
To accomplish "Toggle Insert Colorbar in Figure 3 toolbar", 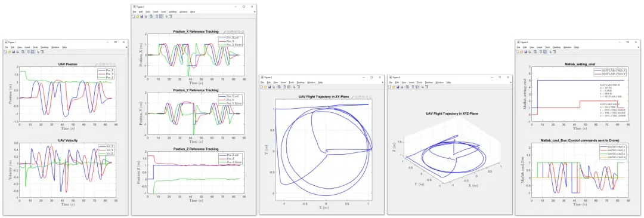I will 284,87.
